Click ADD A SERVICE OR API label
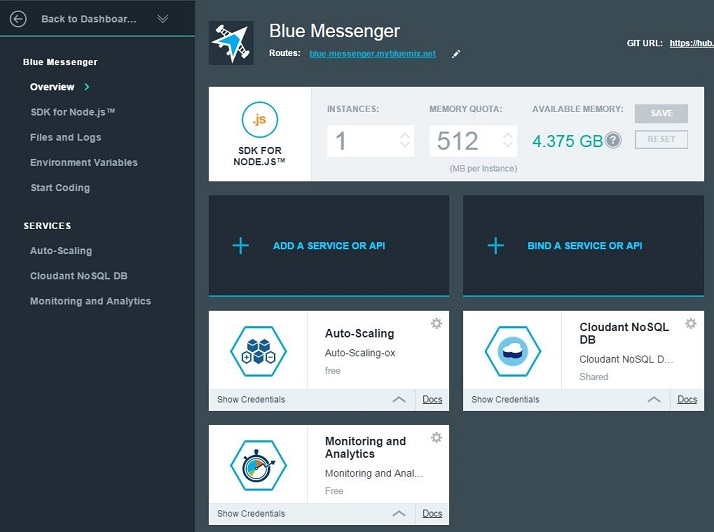The height and width of the screenshot is (532, 714). (x=329, y=246)
